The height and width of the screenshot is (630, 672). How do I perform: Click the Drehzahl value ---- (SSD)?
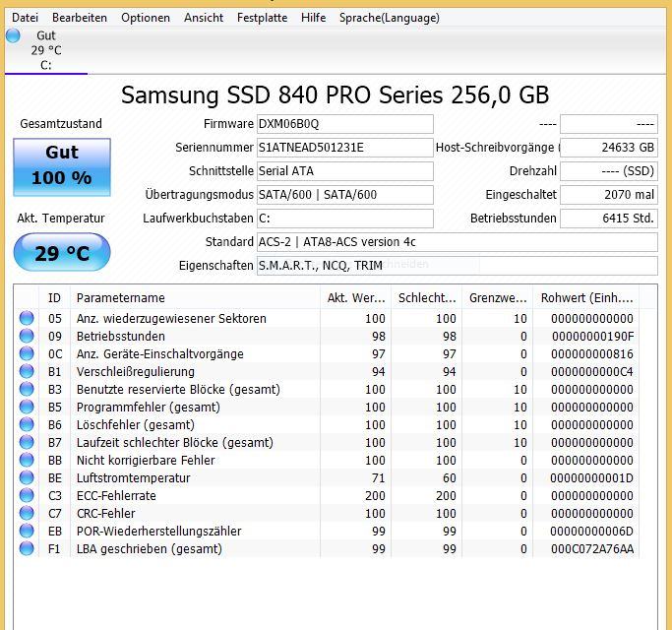click(609, 171)
